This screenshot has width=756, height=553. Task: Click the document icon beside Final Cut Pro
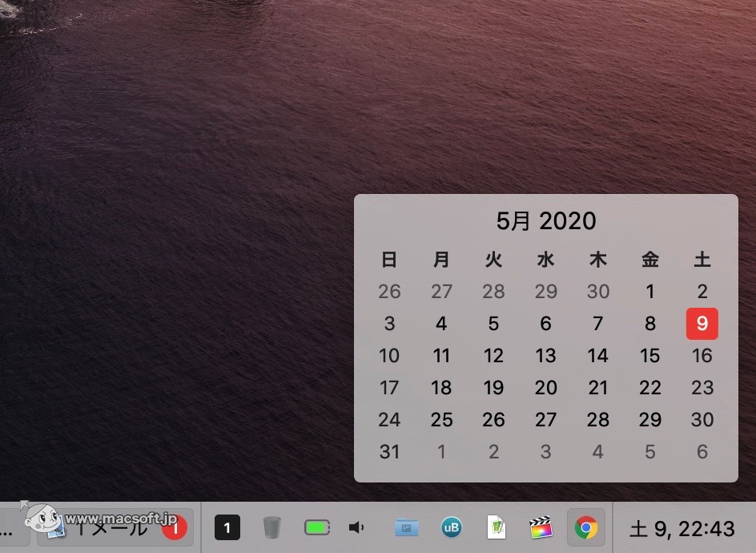[x=497, y=527]
